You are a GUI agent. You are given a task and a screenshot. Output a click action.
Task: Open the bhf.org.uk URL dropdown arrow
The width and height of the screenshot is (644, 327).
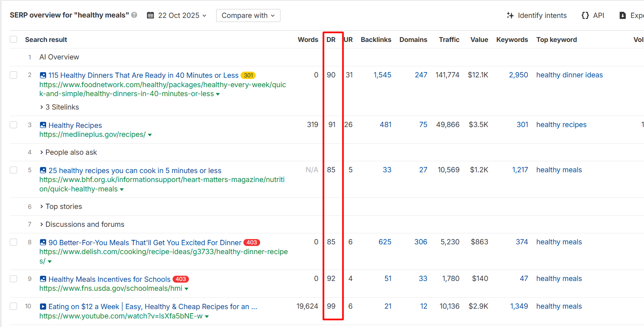pyautogui.click(x=122, y=189)
